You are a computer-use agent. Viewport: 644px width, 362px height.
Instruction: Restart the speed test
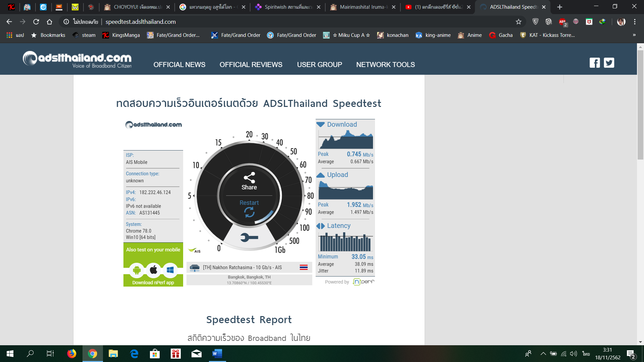[249, 208]
